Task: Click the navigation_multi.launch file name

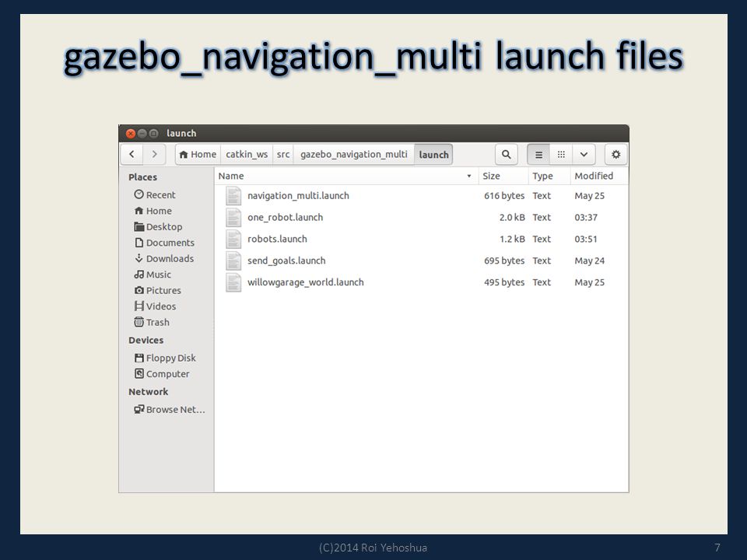Action: pos(298,196)
